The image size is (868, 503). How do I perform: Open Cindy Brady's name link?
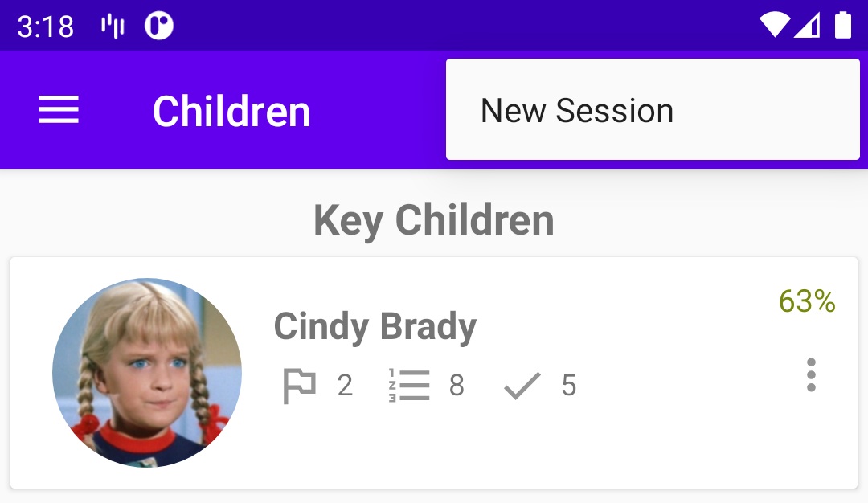point(375,326)
